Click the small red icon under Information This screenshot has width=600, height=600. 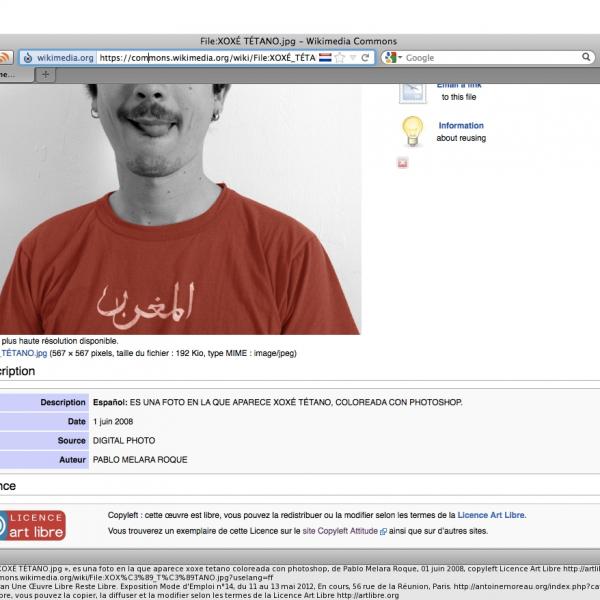(x=403, y=163)
